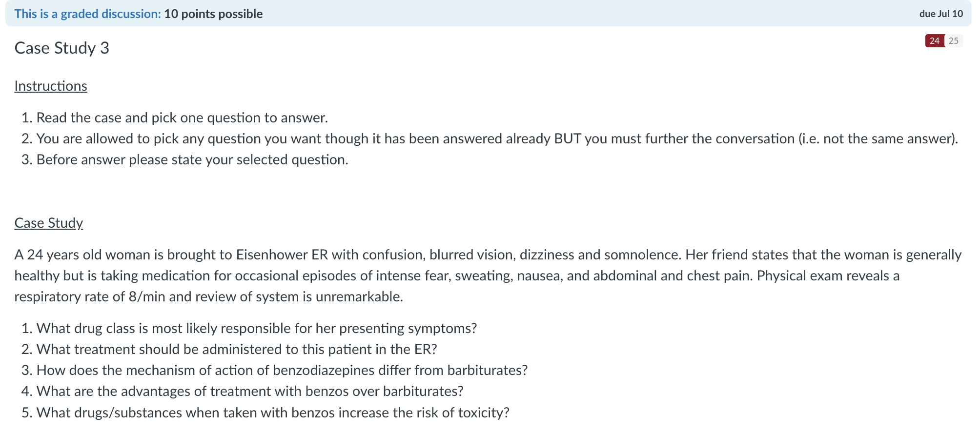Viewport: 980px width, 434px height.
Task: Click the gray 25 total replies badge
Action: pyautogui.click(x=953, y=40)
